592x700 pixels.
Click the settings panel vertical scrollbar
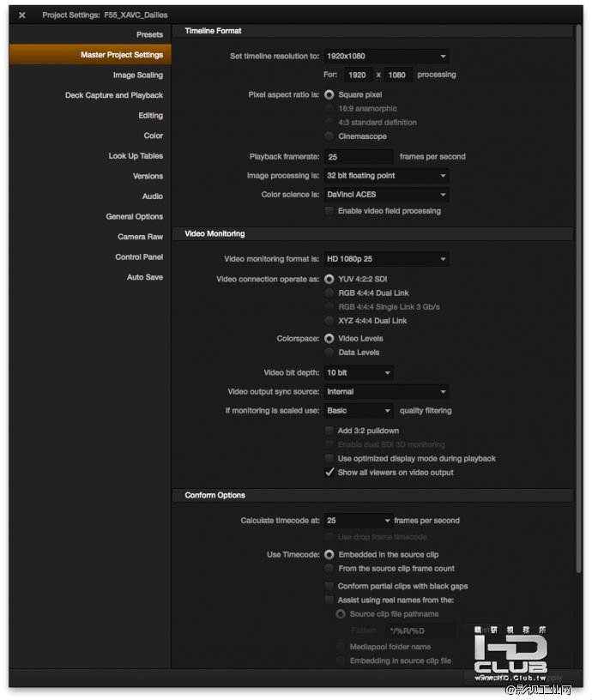578,299
